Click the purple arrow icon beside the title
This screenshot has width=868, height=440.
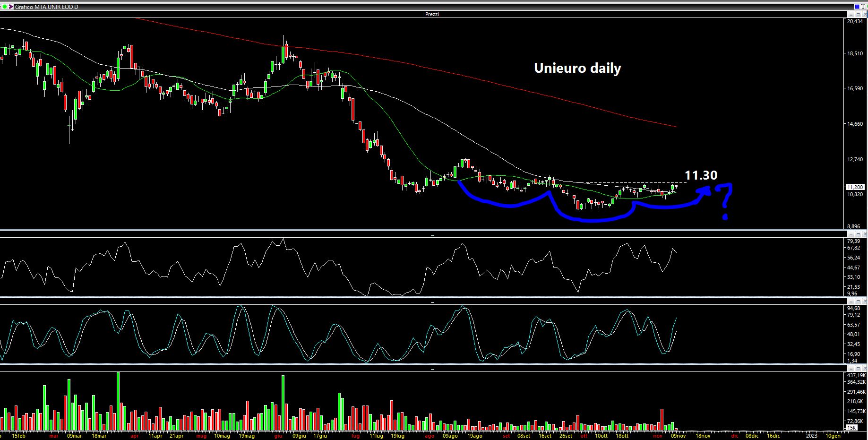pos(11,7)
